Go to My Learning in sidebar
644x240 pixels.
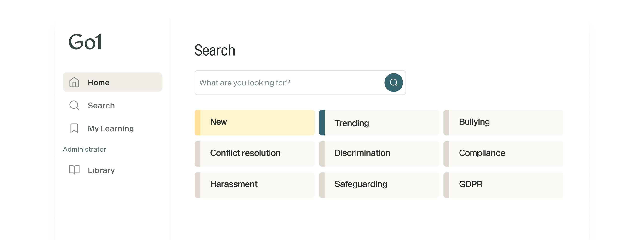(x=111, y=128)
